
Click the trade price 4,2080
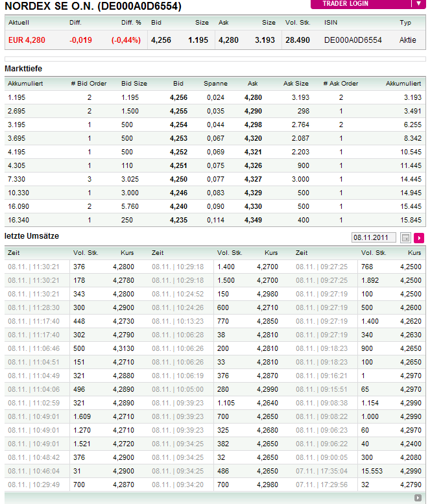pos(411,457)
